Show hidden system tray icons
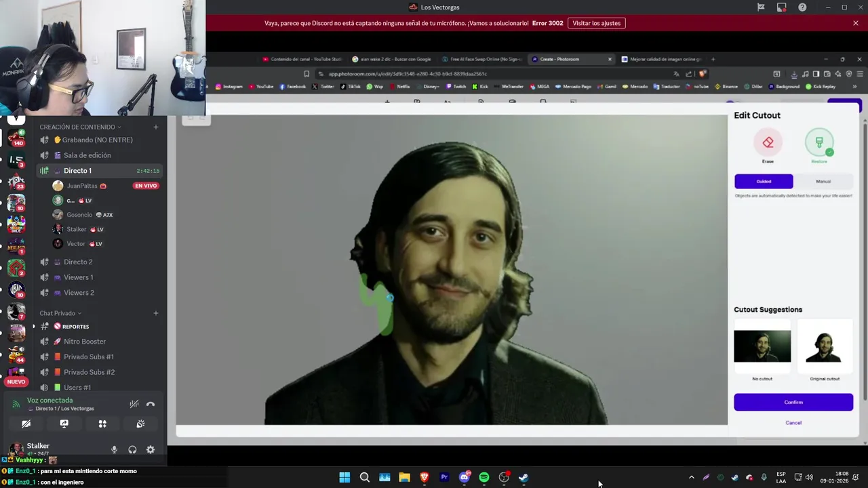 tap(691, 477)
